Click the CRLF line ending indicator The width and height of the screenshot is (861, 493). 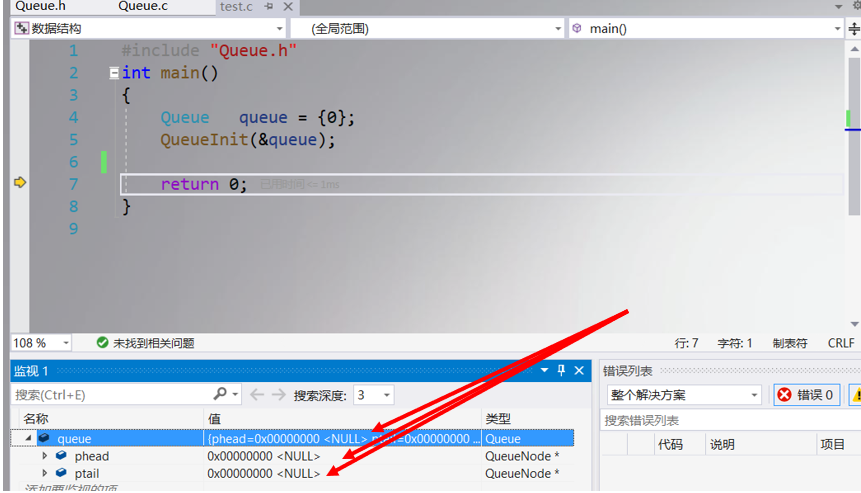[x=841, y=343]
